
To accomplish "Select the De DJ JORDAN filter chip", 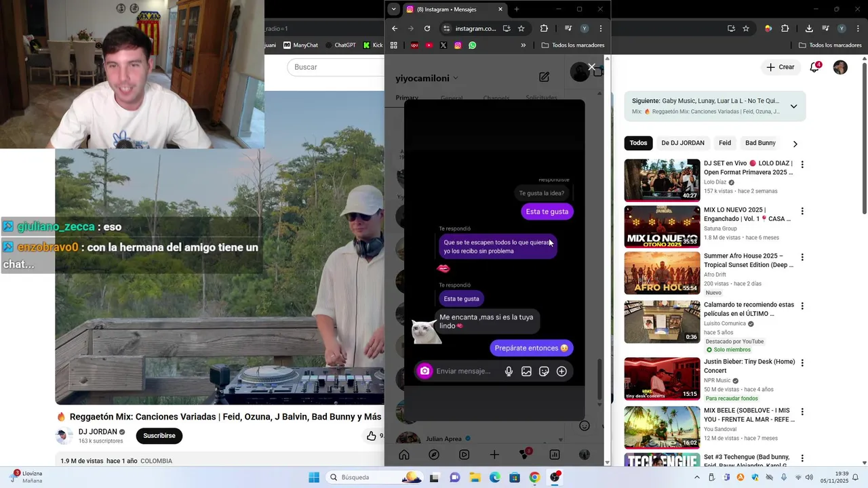I will [x=683, y=143].
